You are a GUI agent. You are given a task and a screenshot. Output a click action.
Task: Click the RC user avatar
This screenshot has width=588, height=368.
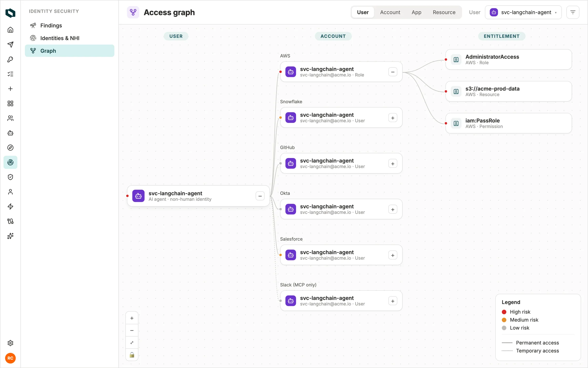coord(10,358)
